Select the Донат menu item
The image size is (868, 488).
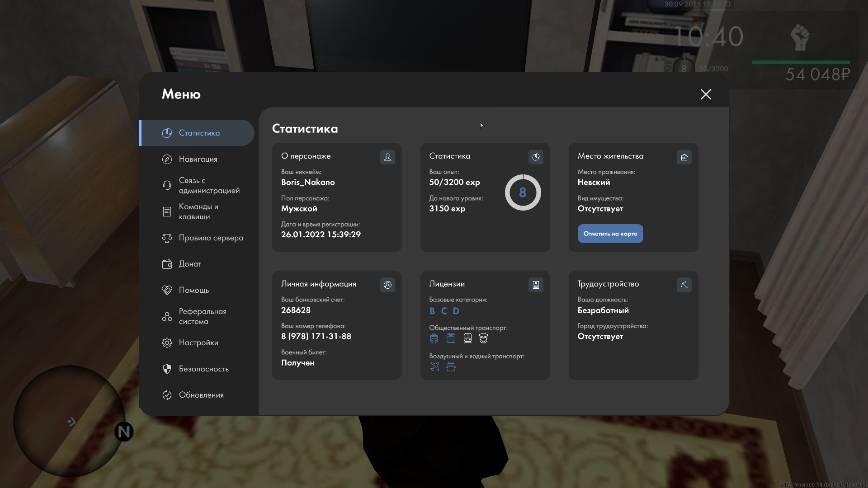pyautogui.click(x=190, y=264)
